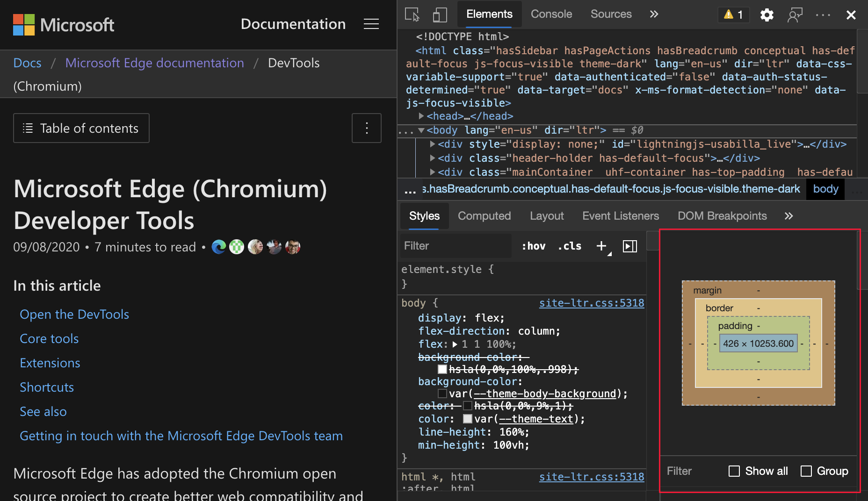Screen dimensions: 868x501
Task: Toggle element state with :hov
Action: pos(533,246)
